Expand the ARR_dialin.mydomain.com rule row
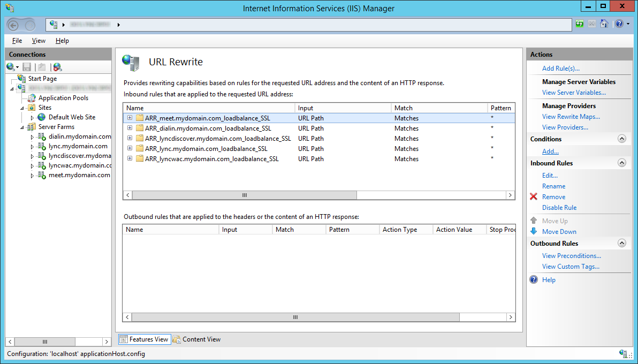638x364 pixels. [130, 128]
